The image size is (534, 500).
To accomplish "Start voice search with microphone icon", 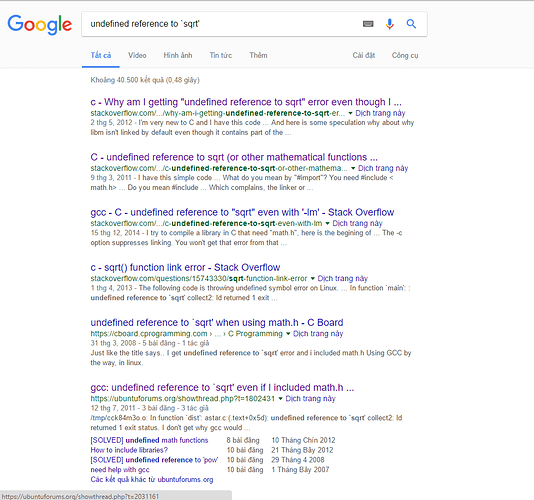I will pos(390,24).
